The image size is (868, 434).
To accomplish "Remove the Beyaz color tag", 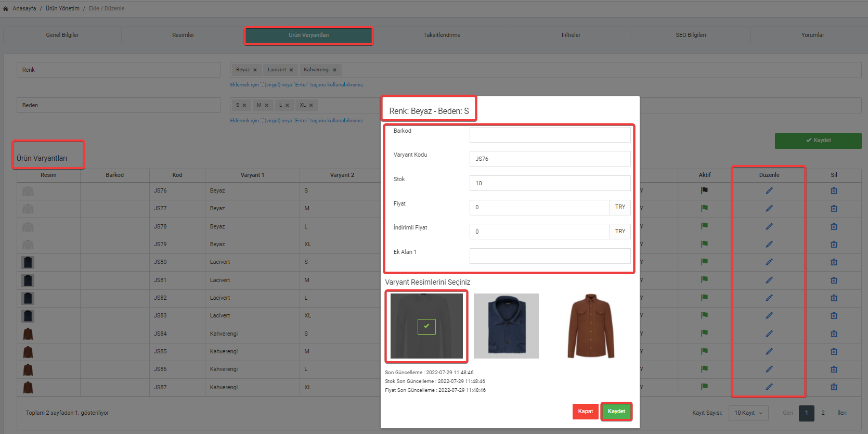I will [255, 70].
